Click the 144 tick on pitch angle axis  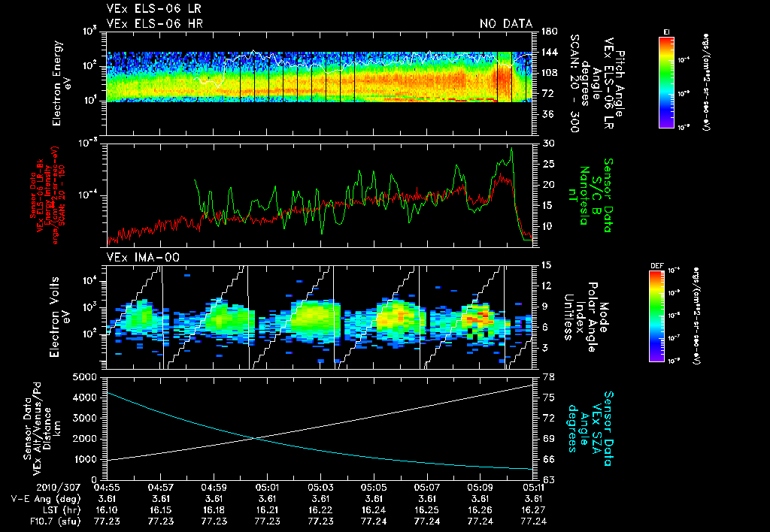coord(550,52)
